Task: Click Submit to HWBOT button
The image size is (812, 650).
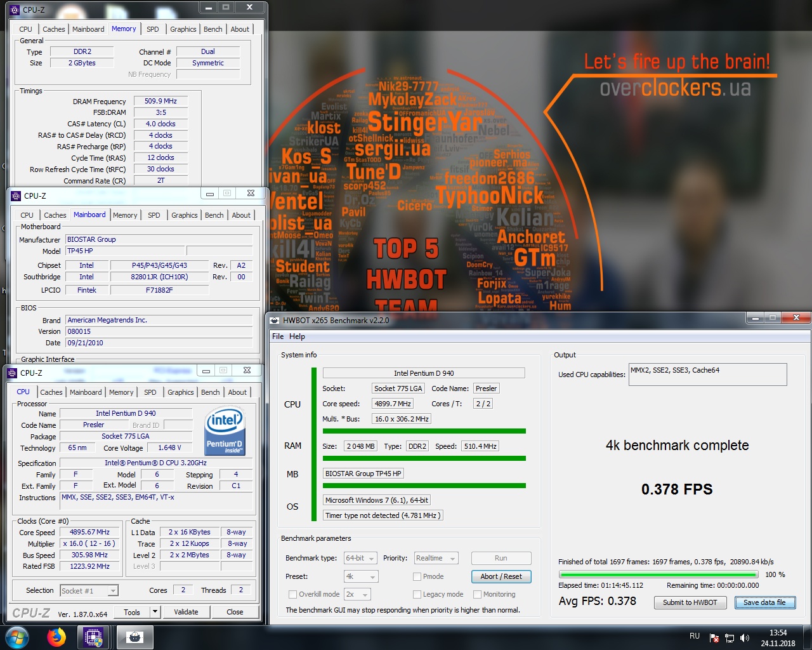Action: (x=690, y=602)
